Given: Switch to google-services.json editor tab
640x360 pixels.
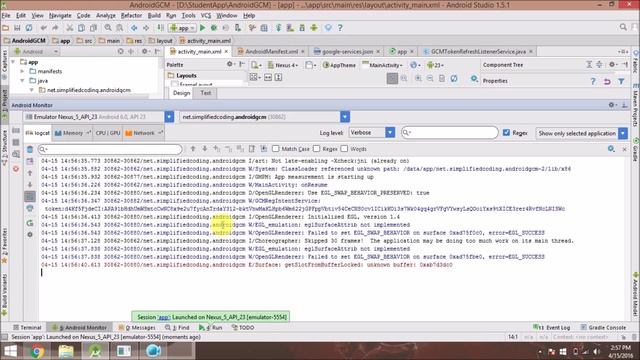Looking at the screenshot, I should (347, 51).
